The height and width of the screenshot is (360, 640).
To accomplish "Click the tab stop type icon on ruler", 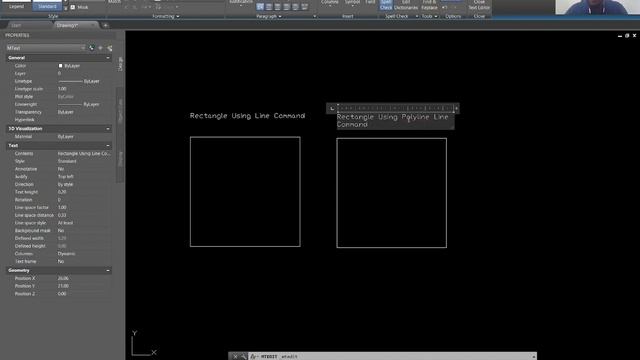I will [x=332, y=109].
